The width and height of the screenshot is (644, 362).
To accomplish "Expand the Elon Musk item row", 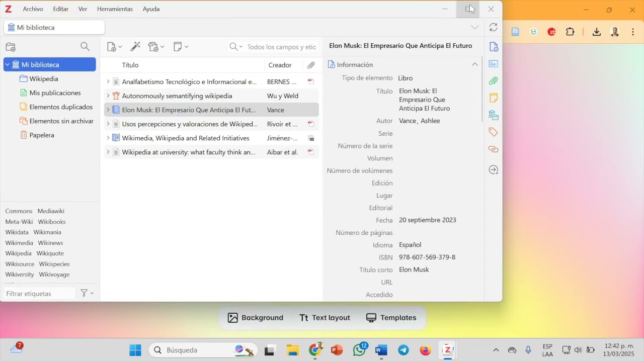I will pyautogui.click(x=108, y=110).
